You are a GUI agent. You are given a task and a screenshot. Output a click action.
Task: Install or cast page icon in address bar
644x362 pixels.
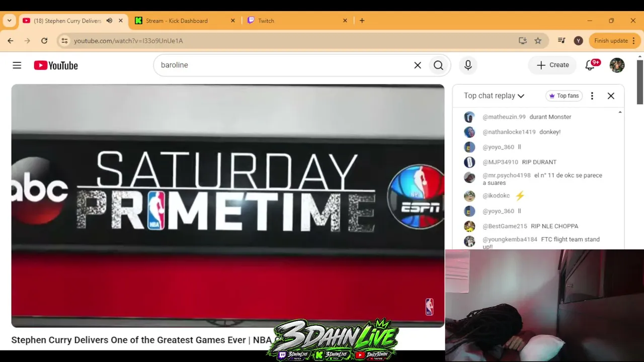click(523, 41)
